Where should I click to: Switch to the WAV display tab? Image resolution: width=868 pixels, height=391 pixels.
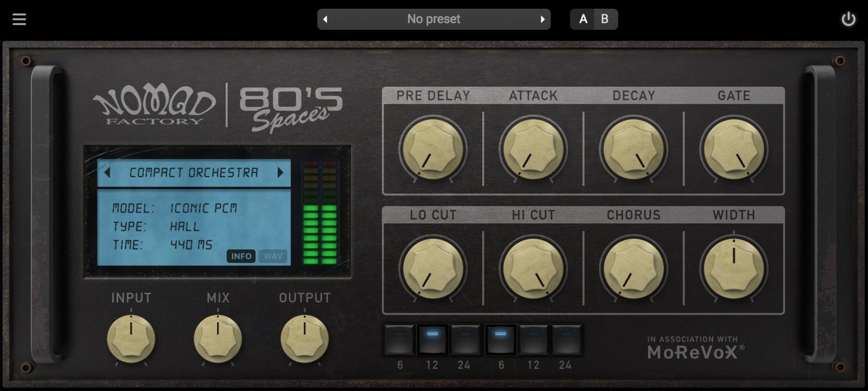click(x=273, y=257)
